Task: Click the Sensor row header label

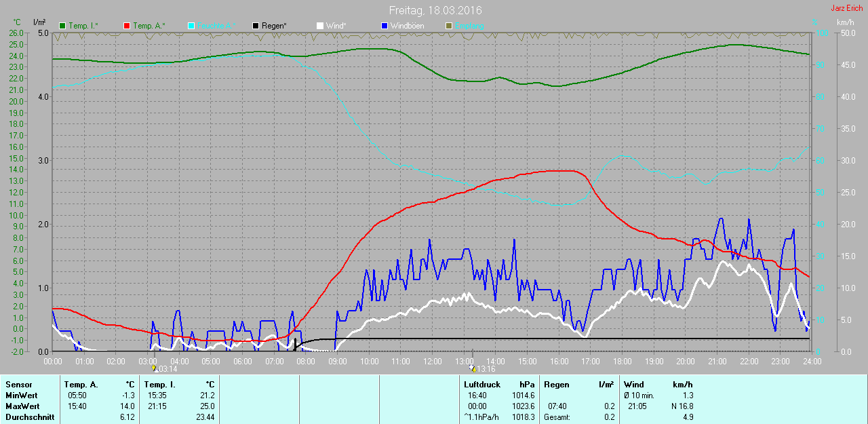Action: (x=19, y=385)
